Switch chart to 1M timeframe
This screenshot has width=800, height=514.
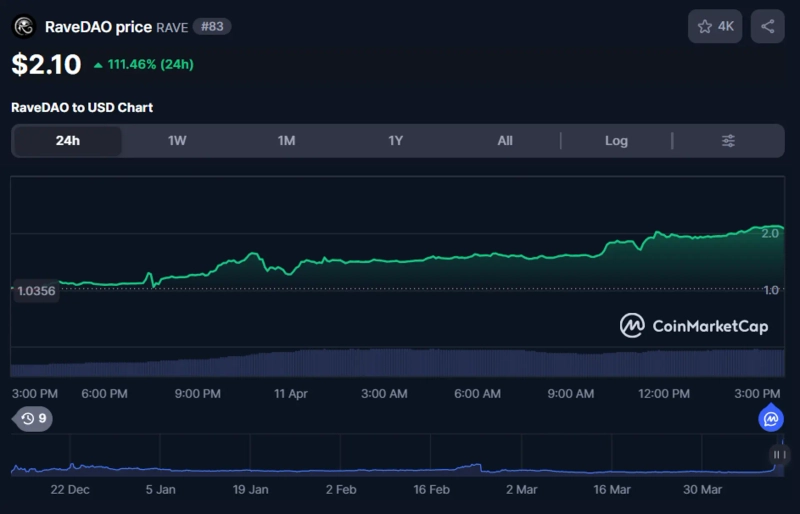pos(286,141)
